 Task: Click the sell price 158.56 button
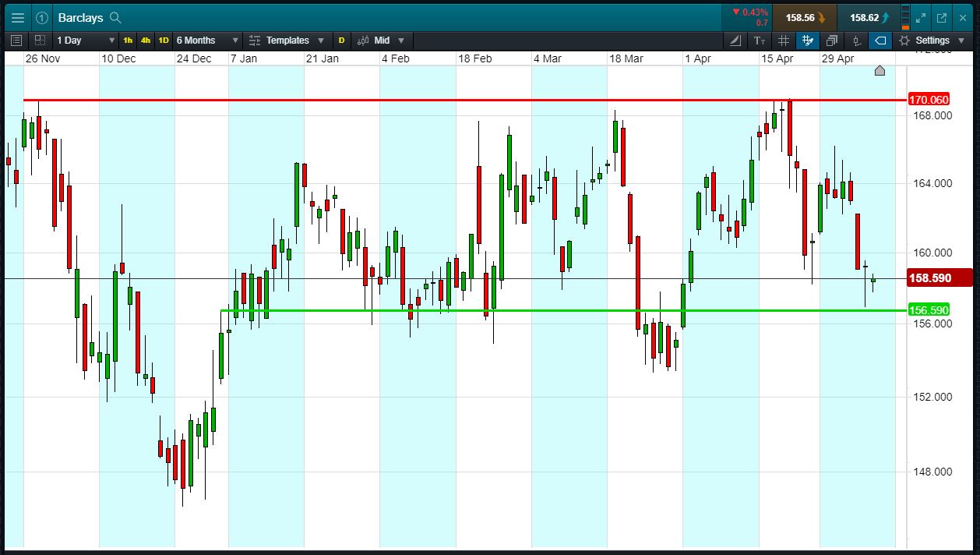[x=805, y=17]
